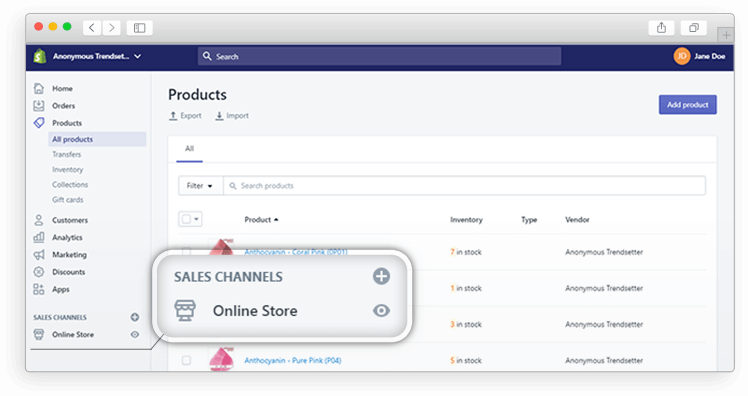Click Anonymous Trendsetter vendor in the 3 in stock row
Image resolution: width=748 pixels, height=396 pixels.
pos(604,324)
